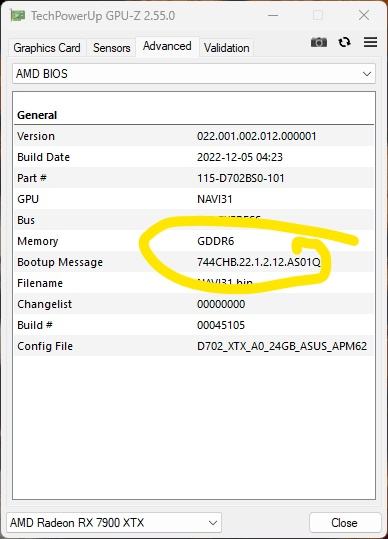Viewport: 388px width, 539px height.
Task: Click the Changelist row label
Action: tap(44, 304)
